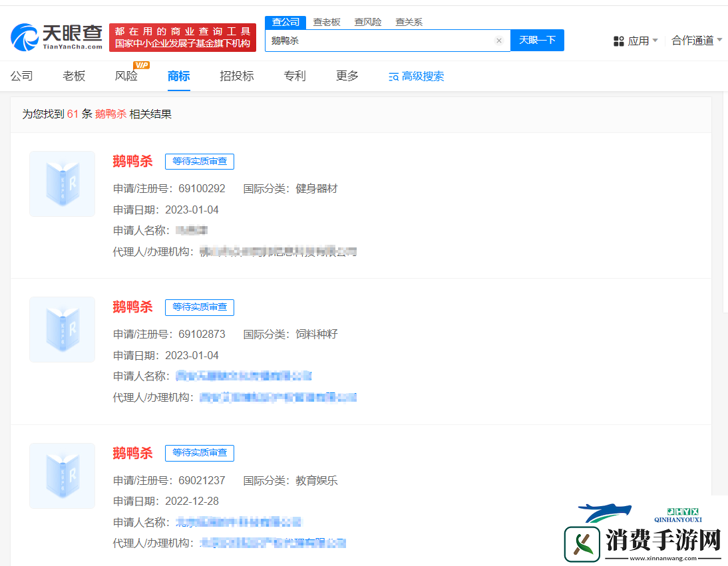Select application number 69100292 text
This screenshot has width=728, height=566.
[x=202, y=189]
